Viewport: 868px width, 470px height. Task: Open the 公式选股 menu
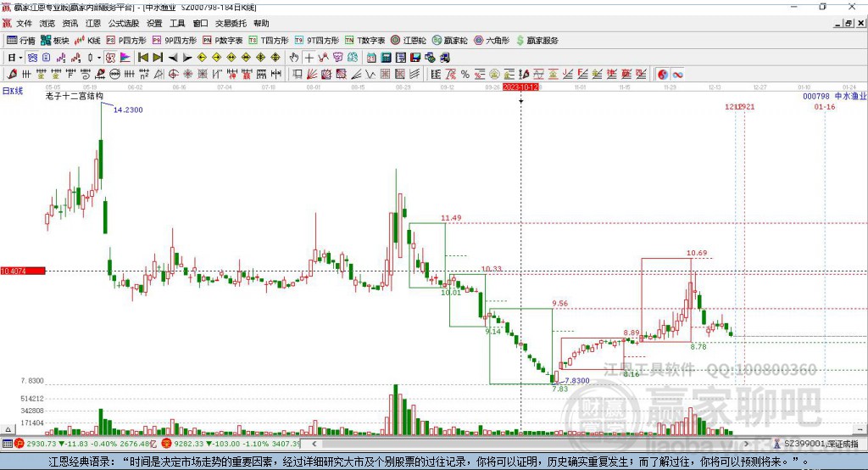[x=124, y=23]
